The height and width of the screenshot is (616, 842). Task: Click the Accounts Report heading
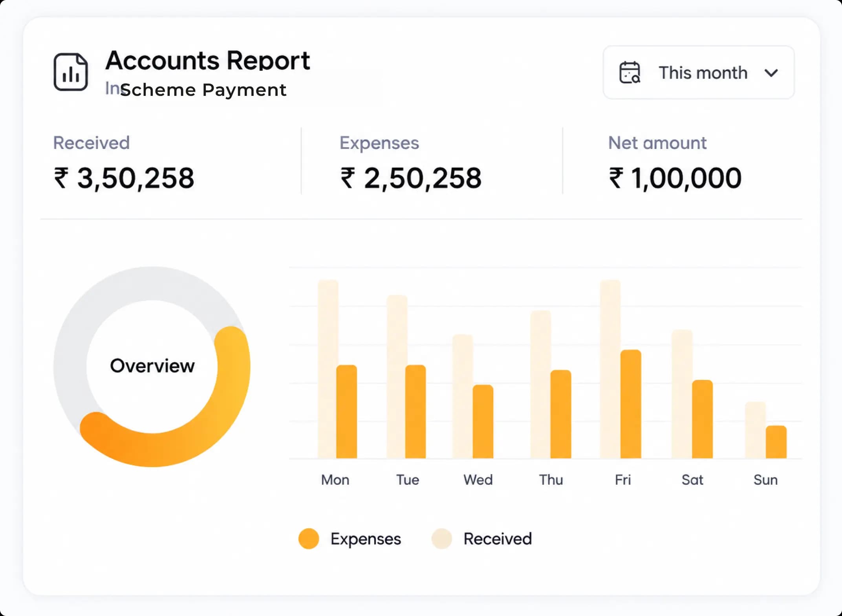pos(208,60)
